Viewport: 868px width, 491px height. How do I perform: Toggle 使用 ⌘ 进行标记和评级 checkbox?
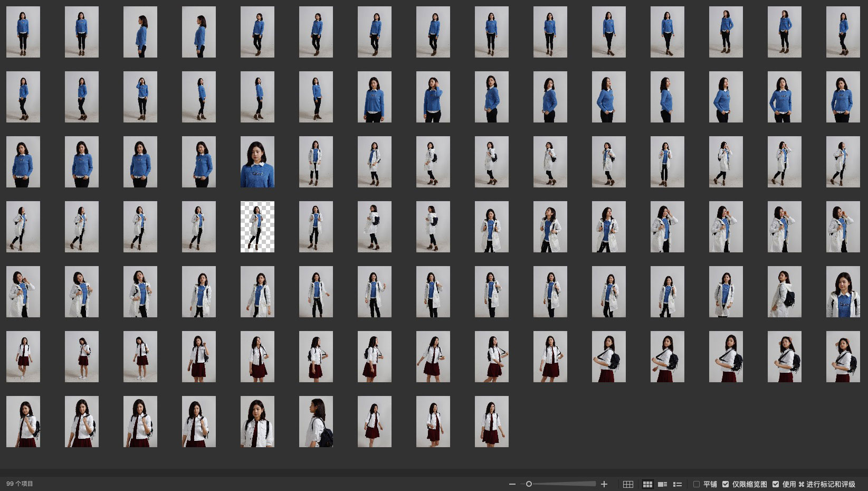pyautogui.click(x=776, y=484)
